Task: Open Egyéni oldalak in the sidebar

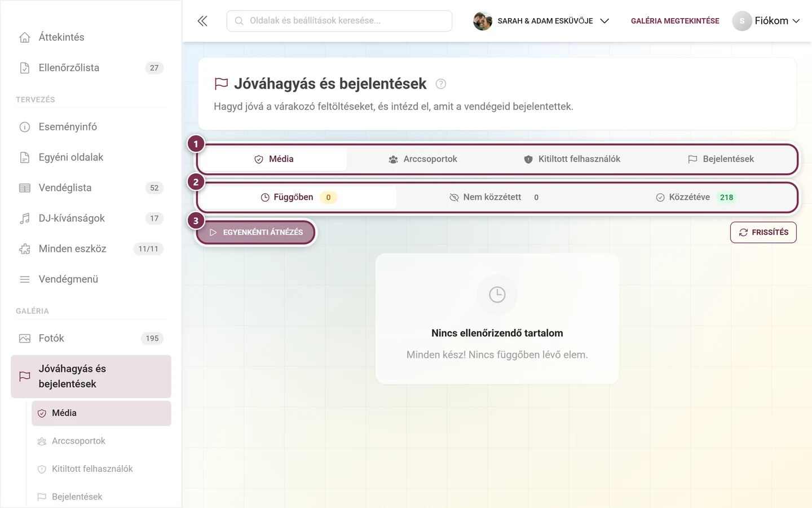Action: (91, 157)
